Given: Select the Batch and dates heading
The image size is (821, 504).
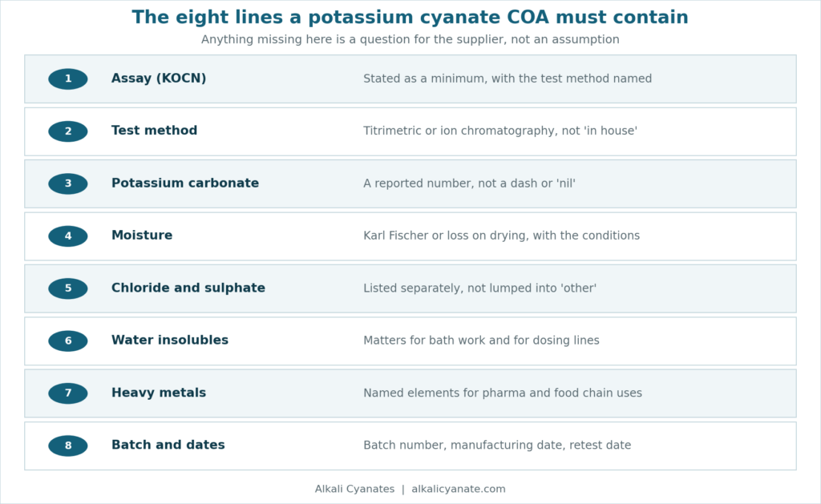Looking at the screenshot, I should point(168,445).
